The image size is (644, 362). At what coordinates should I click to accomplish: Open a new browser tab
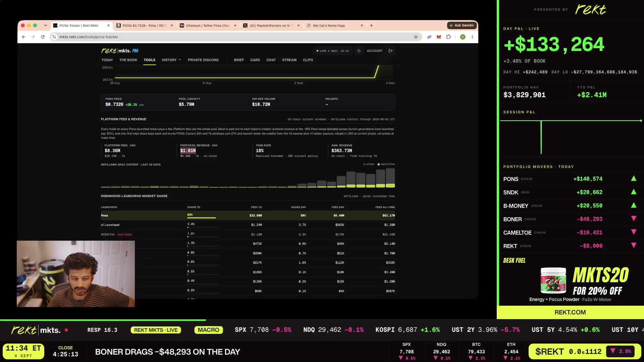tap(371, 25)
